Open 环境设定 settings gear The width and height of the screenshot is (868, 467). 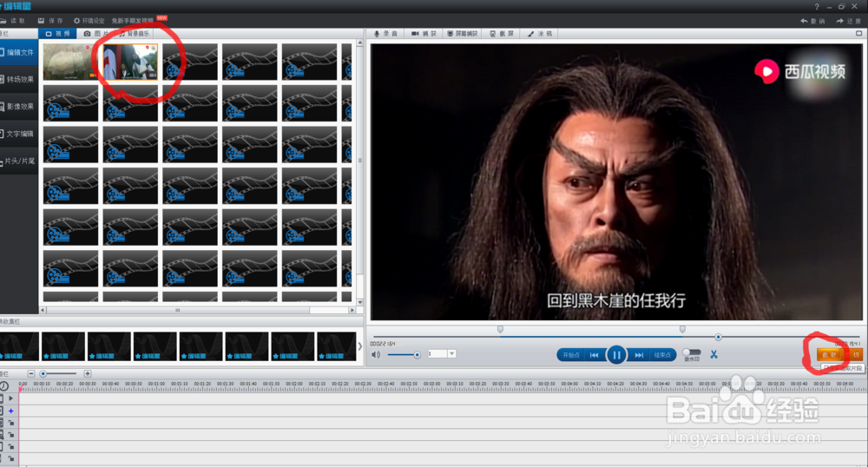77,21
